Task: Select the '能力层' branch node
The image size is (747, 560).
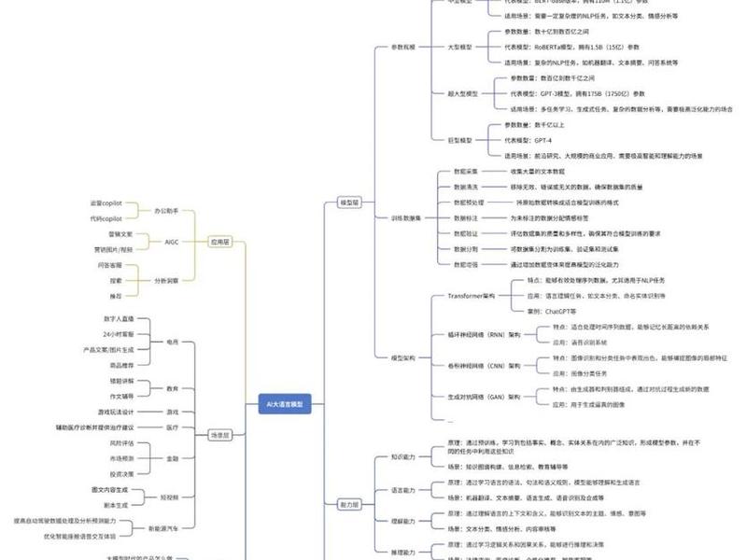Action: 349,505
